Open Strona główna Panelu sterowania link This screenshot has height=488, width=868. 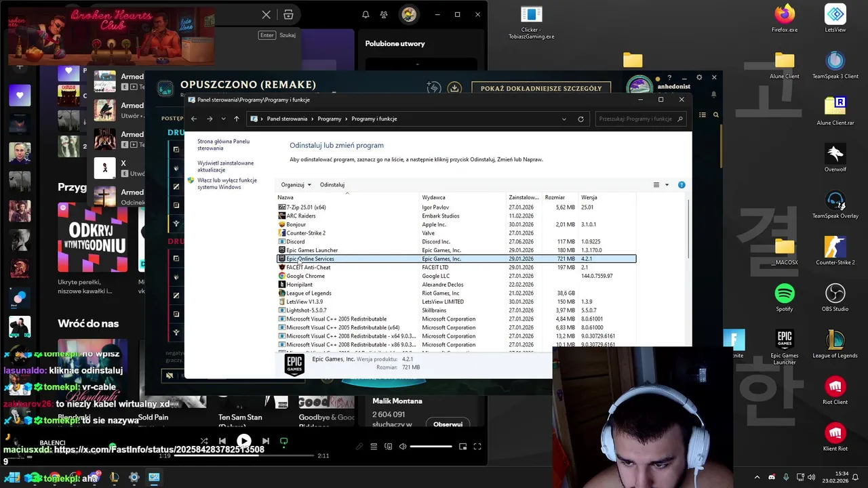pyautogui.click(x=224, y=144)
